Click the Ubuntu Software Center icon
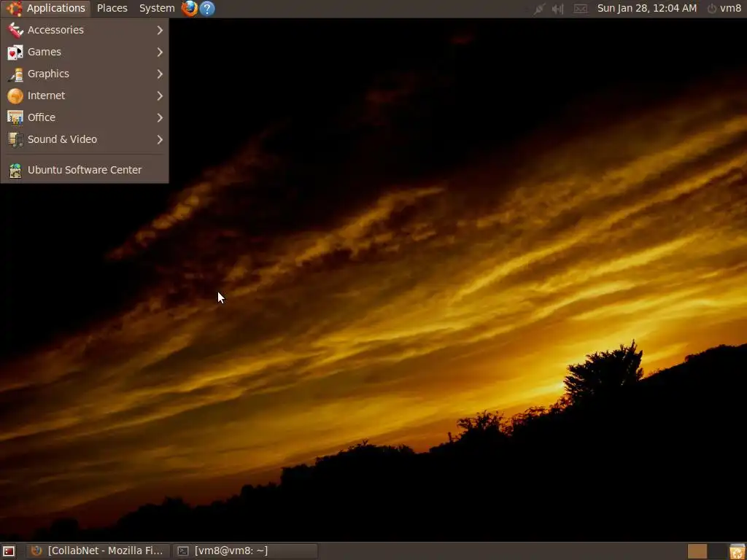Screen dimensions: 747x560 click(x=15, y=170)
